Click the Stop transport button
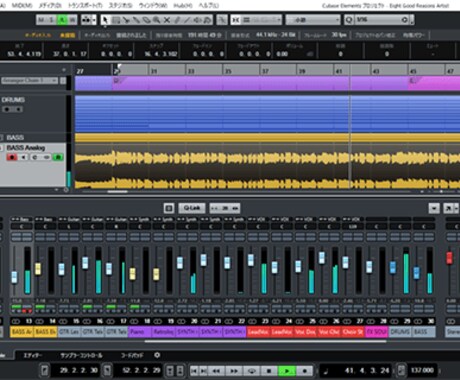 (x=269, y=371)
